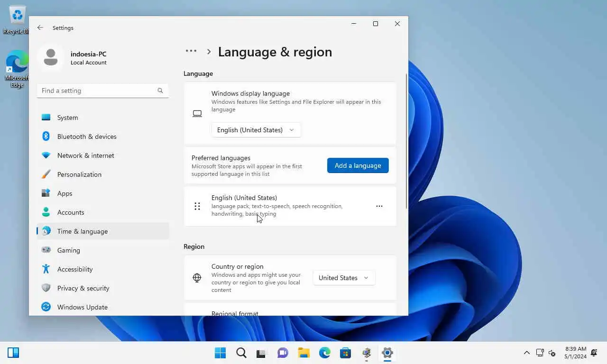Open Bluetooth & devices category
The image size is (607, 364).
pyautogui.click(x=103, y=136)
